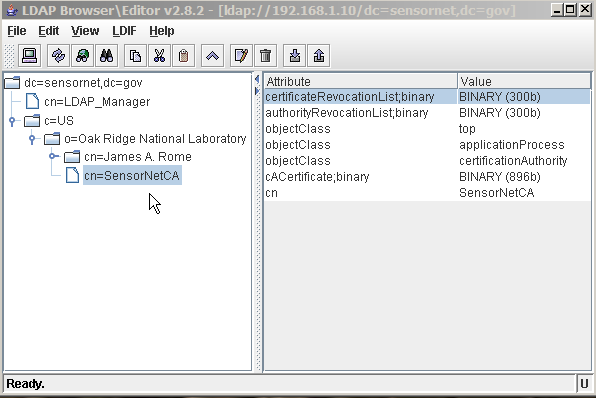Click the Copy entry toolbar icon
This screenshot has width=596, height=398.
[135, 56]
